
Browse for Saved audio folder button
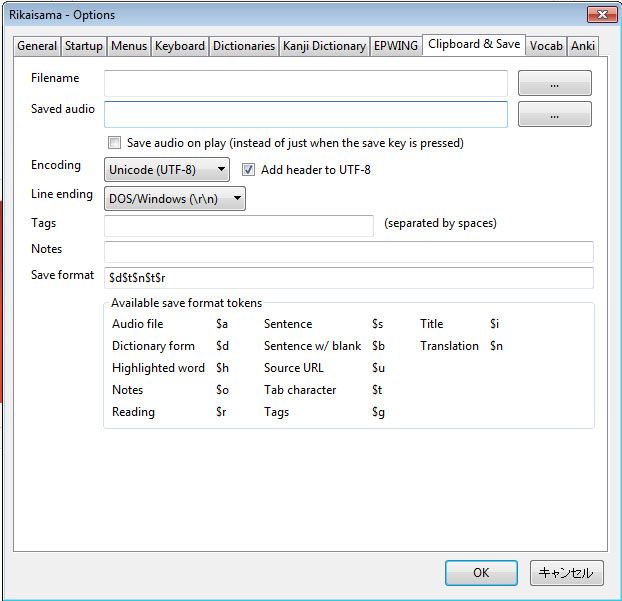[x=554, y=115]
